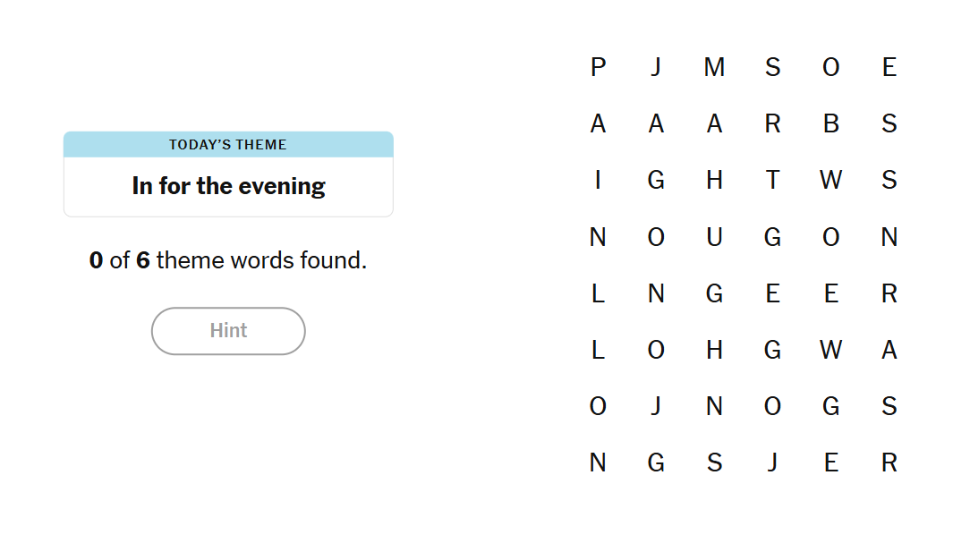Pick the H between G and T
Viewport: 970px width, 560px height.
[x=714, y=181]
